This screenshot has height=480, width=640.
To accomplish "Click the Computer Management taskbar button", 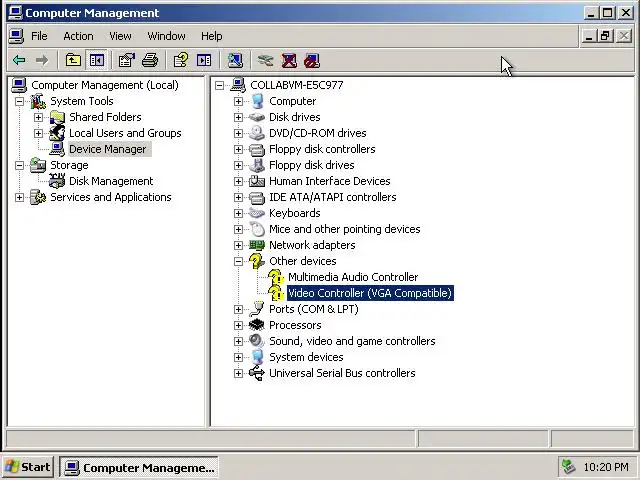I will click(139, 467).
